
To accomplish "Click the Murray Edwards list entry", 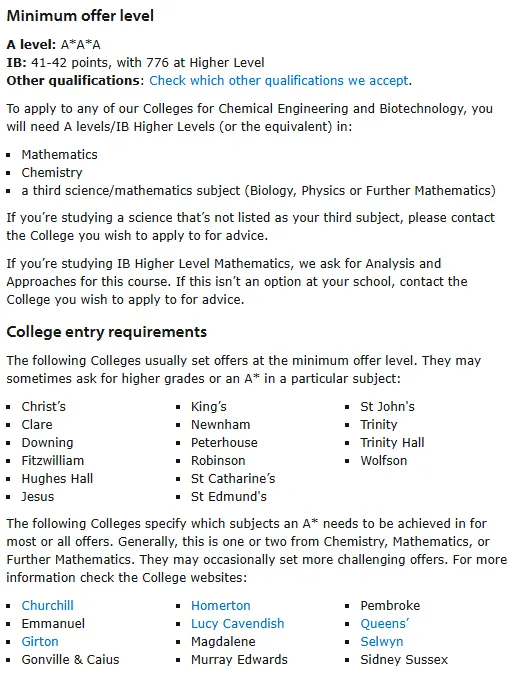I will click(x=239, y=660).
